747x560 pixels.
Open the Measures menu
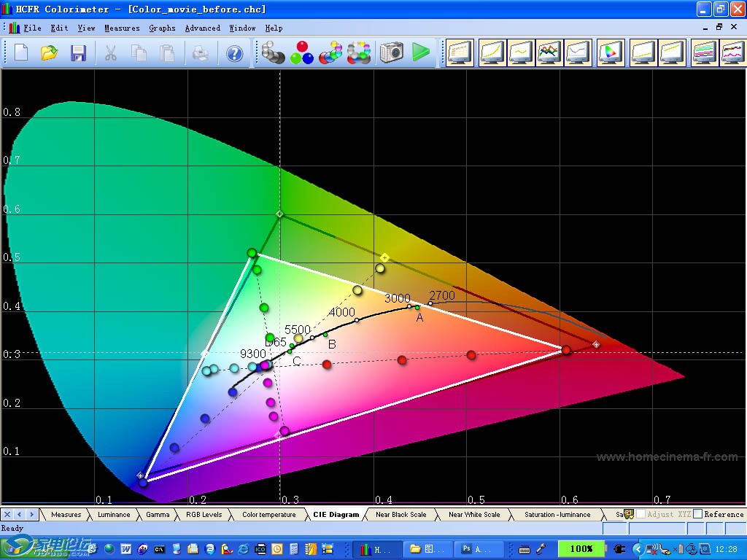122,28
